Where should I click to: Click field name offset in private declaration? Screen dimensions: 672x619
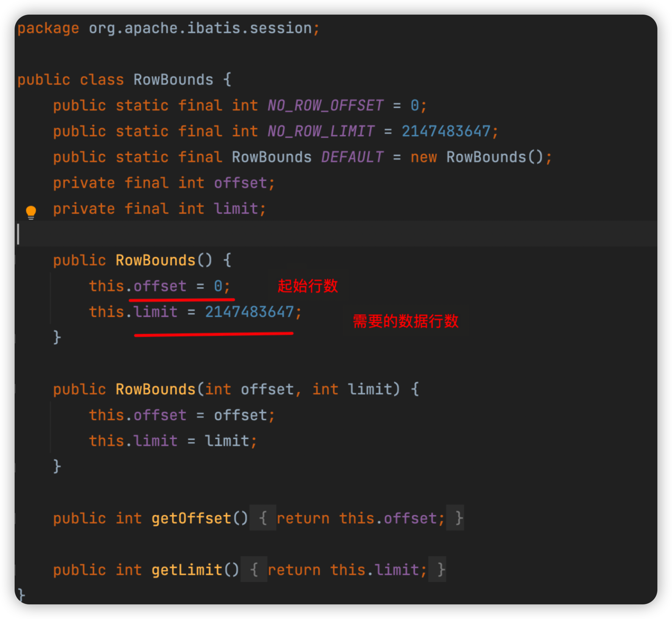click(x=241, y=183)
